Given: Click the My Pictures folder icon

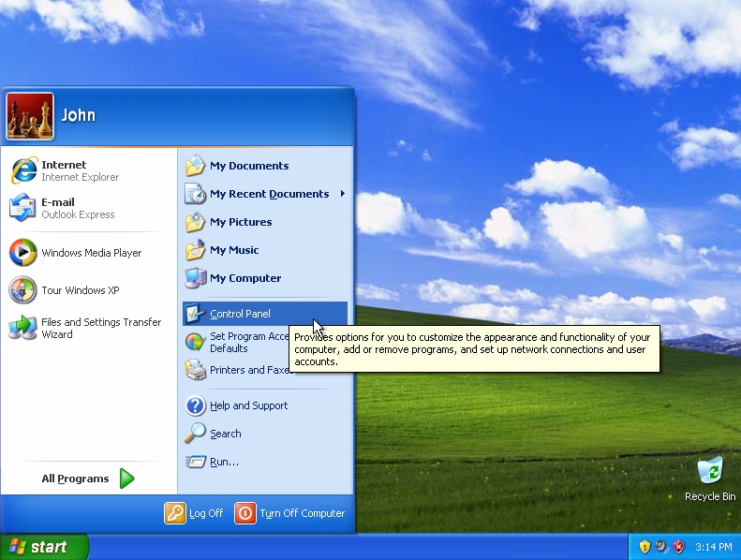Looking at the screenshot, I should pyautogui.click(x=195, y=222).
